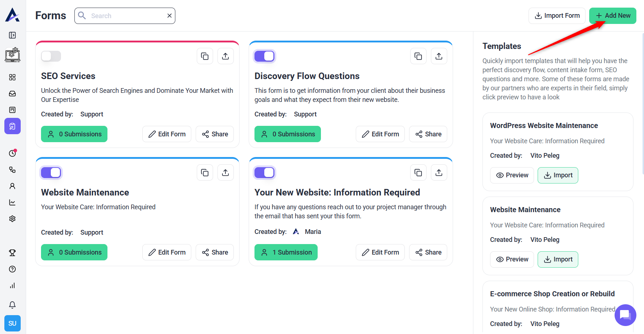Click export icon on Discovery Flow Questions card
This screenshot has height=334, width=644.
439,56
